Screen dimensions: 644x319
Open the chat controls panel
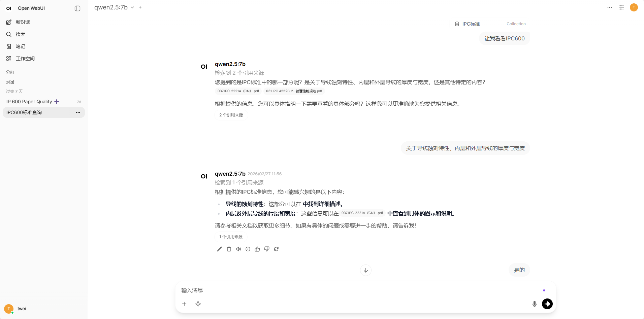[x=621, y=7]
